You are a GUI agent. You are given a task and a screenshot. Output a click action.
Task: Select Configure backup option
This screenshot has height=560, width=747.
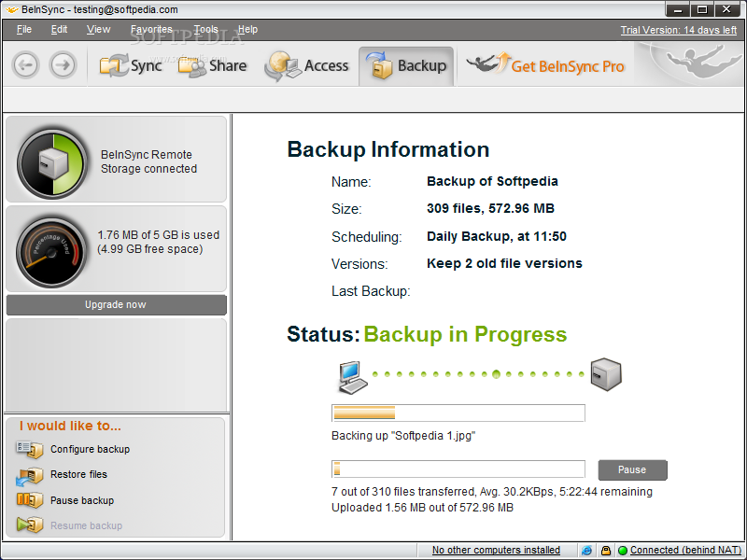90,449
